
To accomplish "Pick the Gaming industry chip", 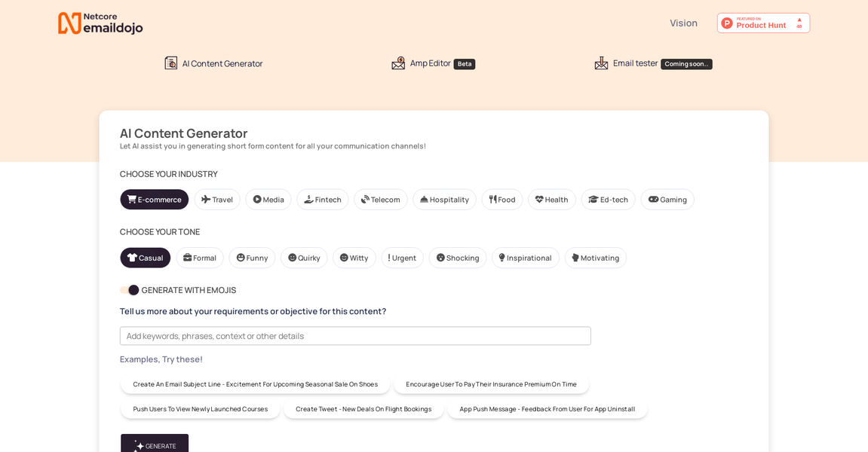I will (x=667, y=199).
